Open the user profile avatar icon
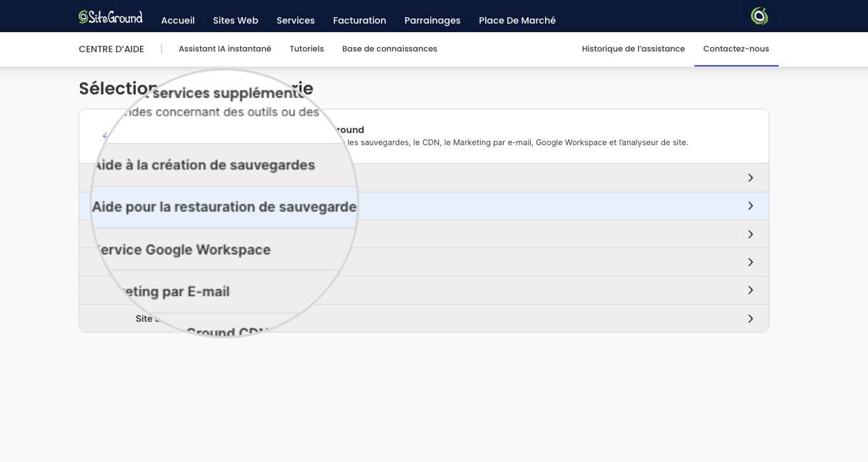This screenshot has width=868, height=462. click(x=759, y=16)
